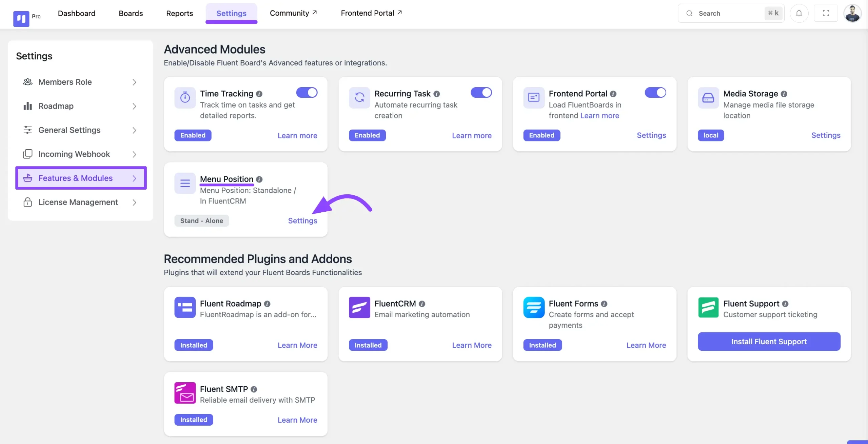The image size is (868, 444).
Task: Expand the Features & Modules chevron
Action: pyautogui.click(x=135, y=178)
